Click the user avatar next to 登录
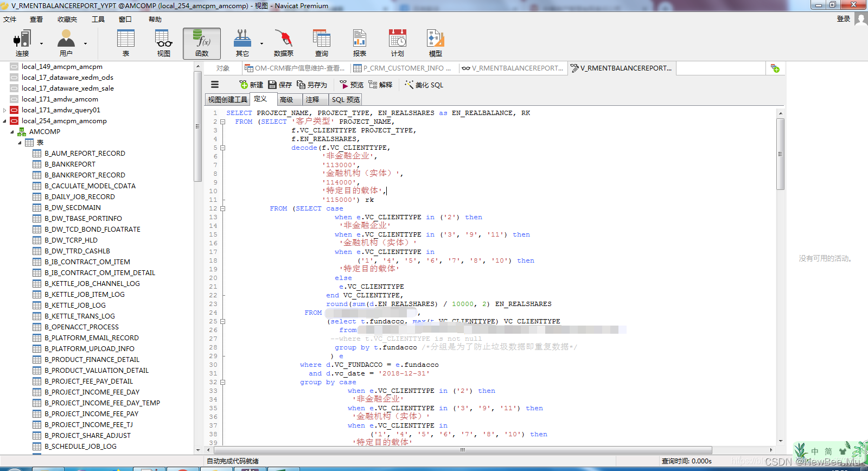This screenshot has height=471, width=868. pyautogui.click(x=861, y=19)
